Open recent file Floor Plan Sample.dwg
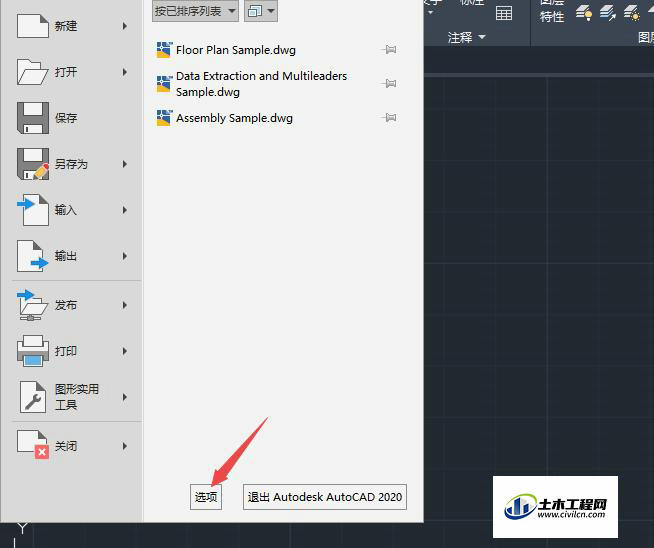This screenshot has height=548, width=654. click(236, 50)
